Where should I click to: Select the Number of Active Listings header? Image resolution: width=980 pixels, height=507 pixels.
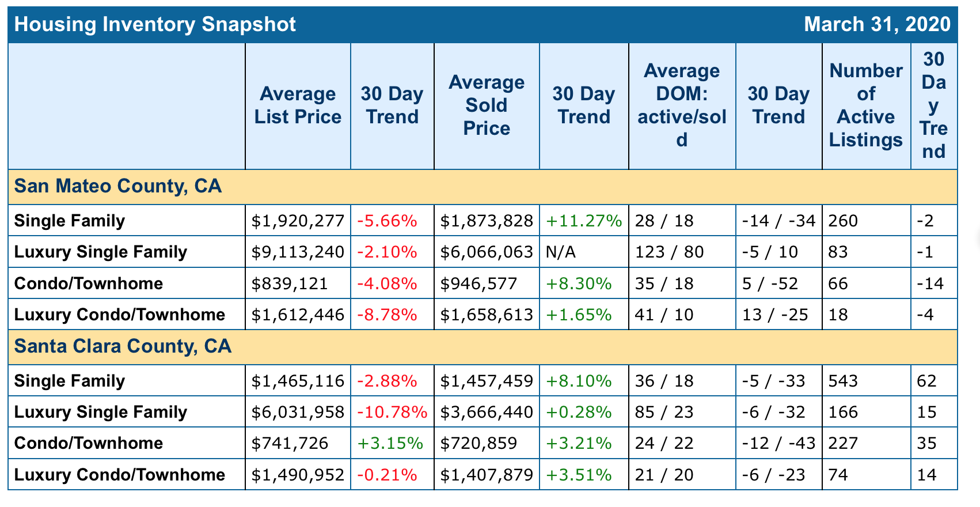point(866,105)
